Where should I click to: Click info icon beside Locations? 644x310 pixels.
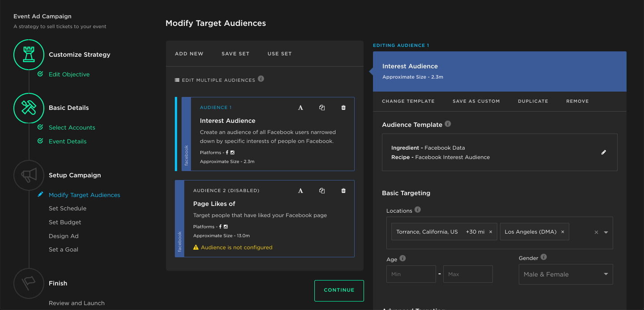coord(418,210)
